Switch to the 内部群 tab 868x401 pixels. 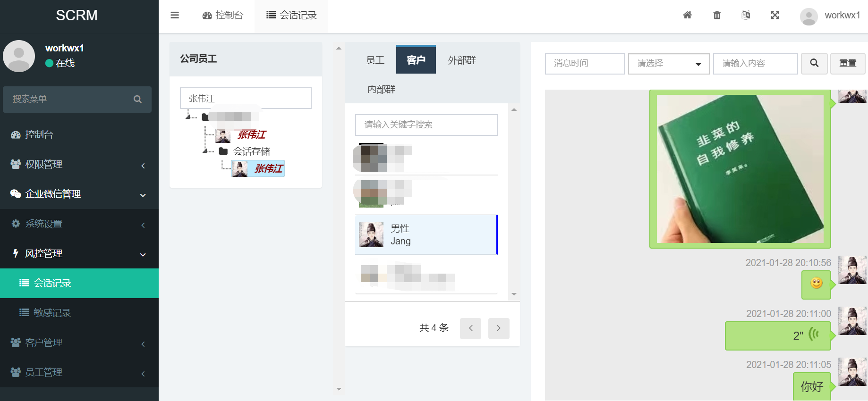coord(381,89)
